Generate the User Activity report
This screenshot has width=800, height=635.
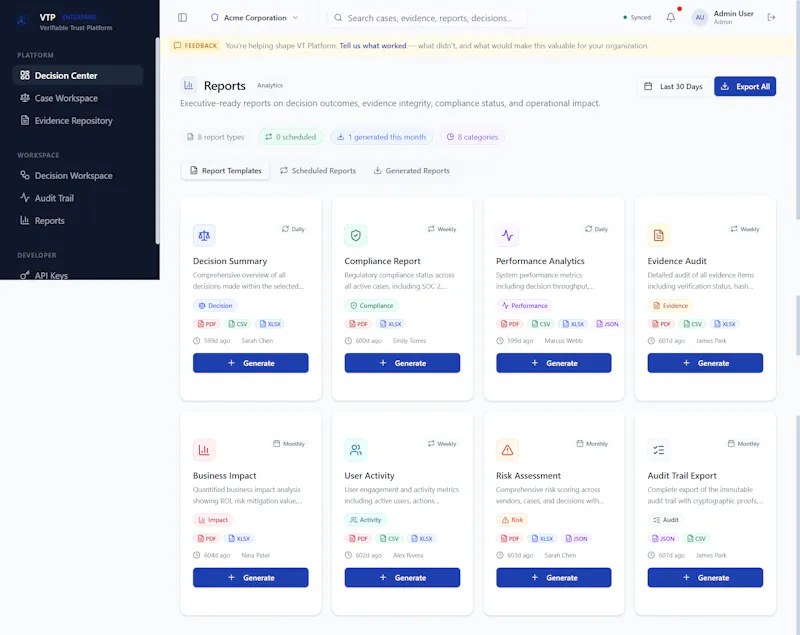pyautogui.click(x=402, y=577)
